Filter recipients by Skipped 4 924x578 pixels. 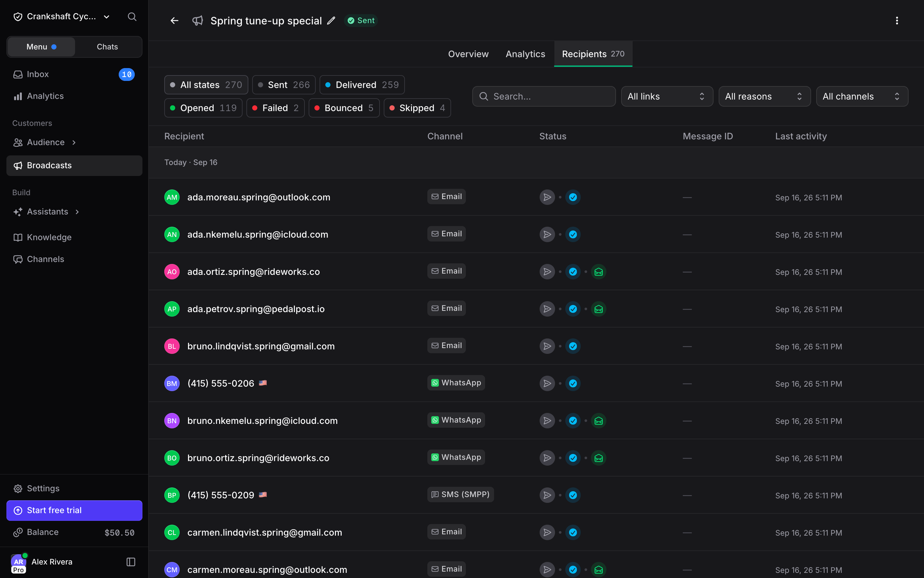(417, 108)
